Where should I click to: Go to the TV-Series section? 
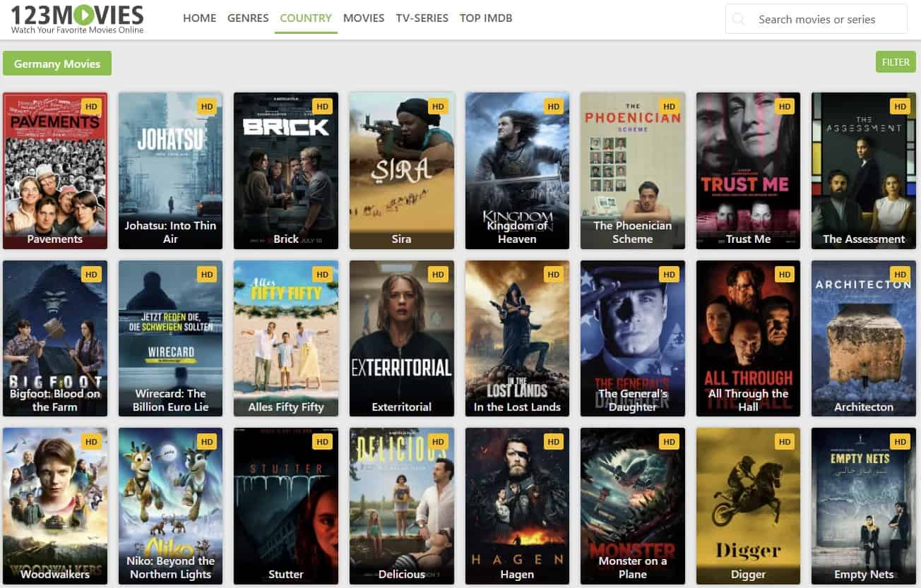422,18
